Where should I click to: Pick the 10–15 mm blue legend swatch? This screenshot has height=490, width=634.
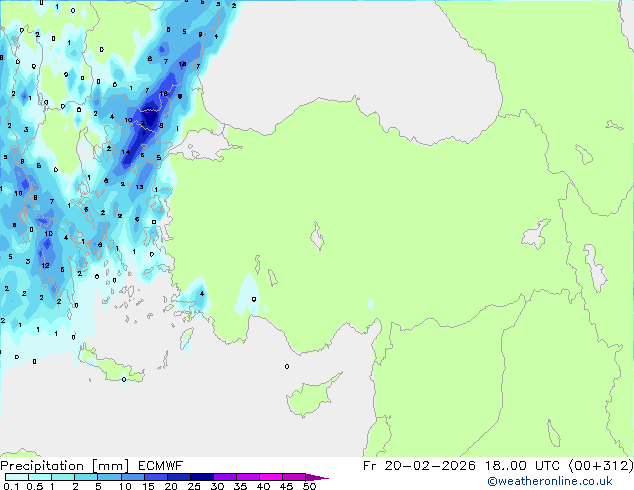pos(132,477)
